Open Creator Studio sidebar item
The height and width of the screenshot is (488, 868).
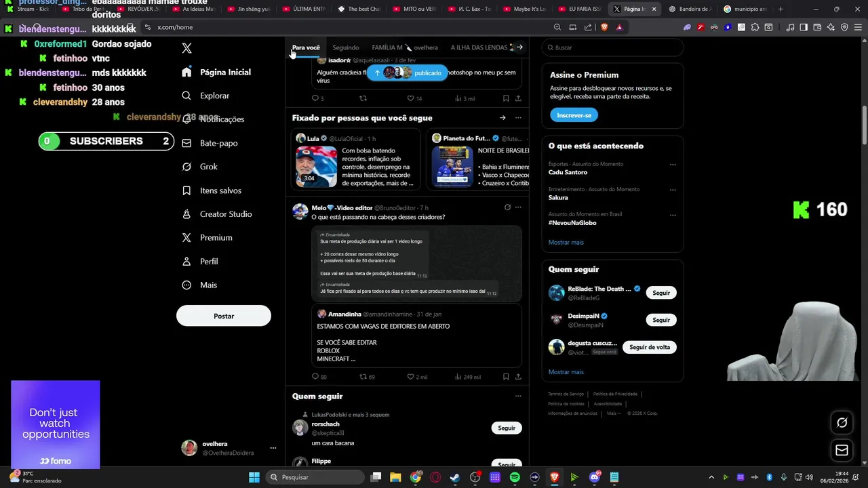tap(217, 214)
